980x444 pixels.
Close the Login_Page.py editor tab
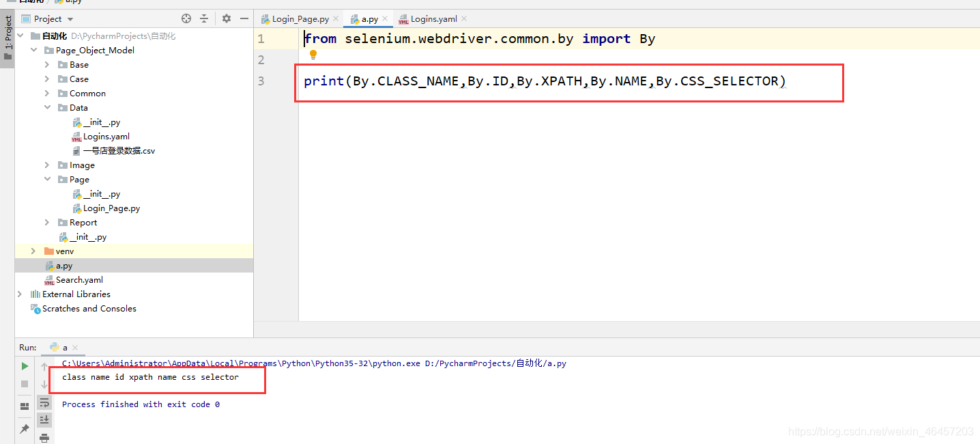coord(336,18)
